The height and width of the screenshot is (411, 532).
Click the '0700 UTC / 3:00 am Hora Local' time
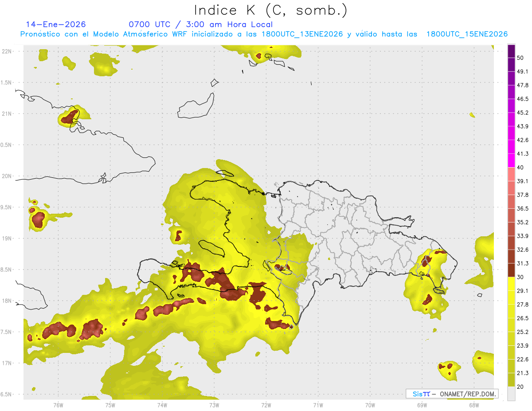coord(200,24)
